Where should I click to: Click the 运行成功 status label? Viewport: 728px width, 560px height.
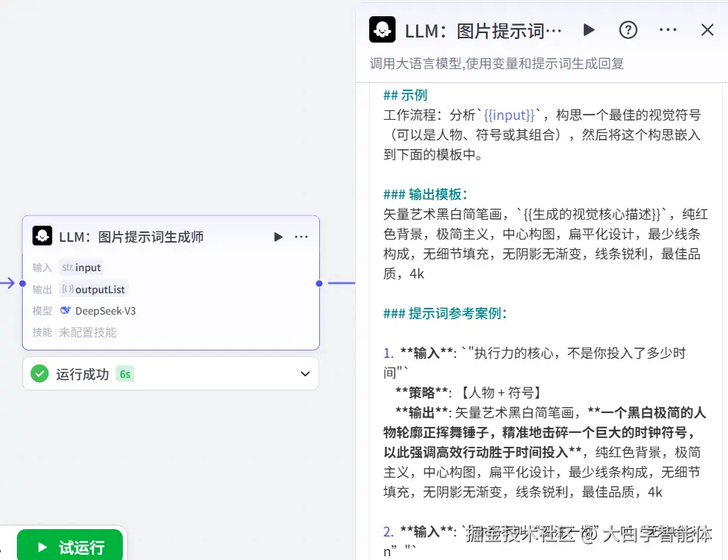[x=82, y=374]
